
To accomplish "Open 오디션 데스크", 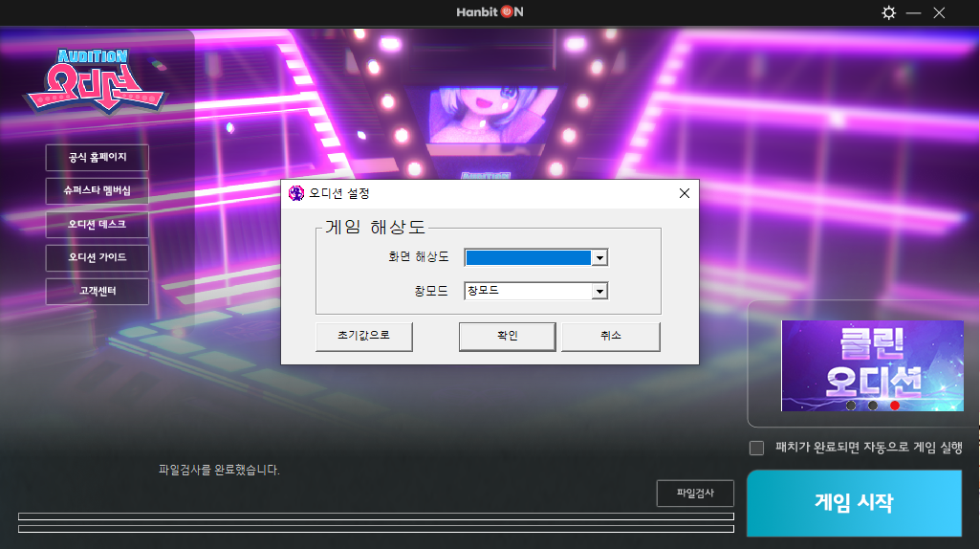I will point(97,224).
